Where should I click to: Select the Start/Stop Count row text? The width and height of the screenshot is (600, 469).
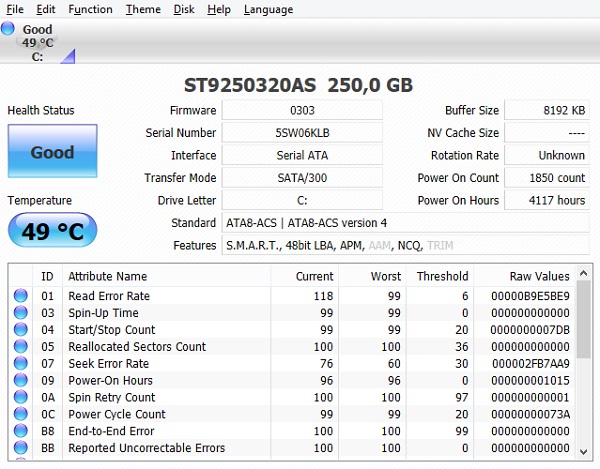[112, 329]
